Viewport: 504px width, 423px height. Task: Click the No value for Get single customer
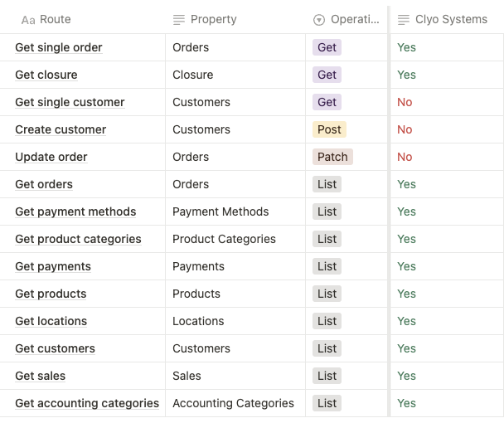click(405, 102)
